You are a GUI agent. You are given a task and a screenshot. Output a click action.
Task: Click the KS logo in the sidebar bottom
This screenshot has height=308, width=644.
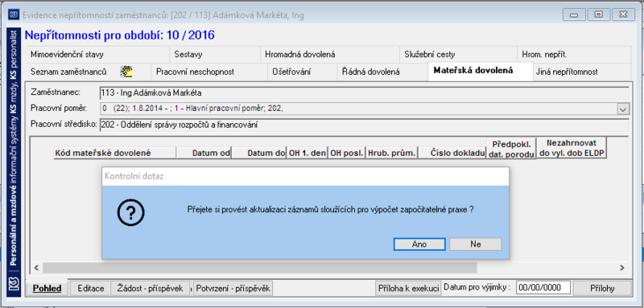click(x=14, y=285)
